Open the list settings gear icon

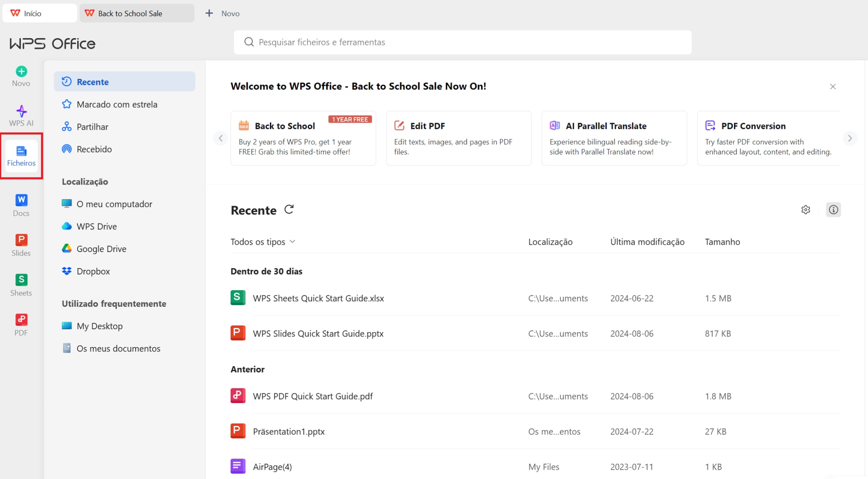click(806, 210)
